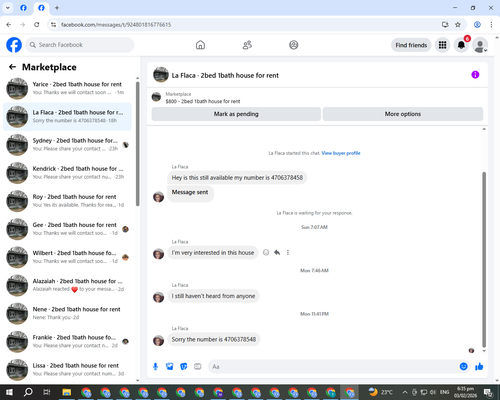Open the tab search dropdown arrow
500x400 pixels.
8,8
